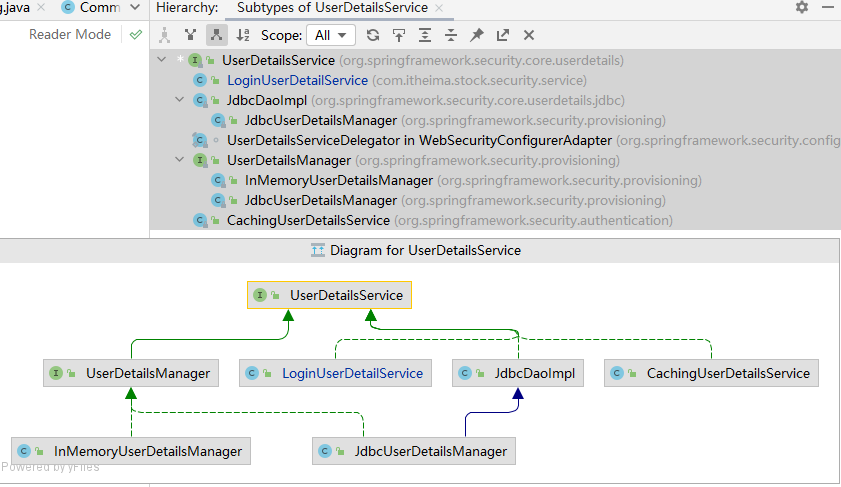Click the UserDetailsServiceDelegator inner class icon
The width and height of the screenshot is (841, 487).
[x=200, y=141]
